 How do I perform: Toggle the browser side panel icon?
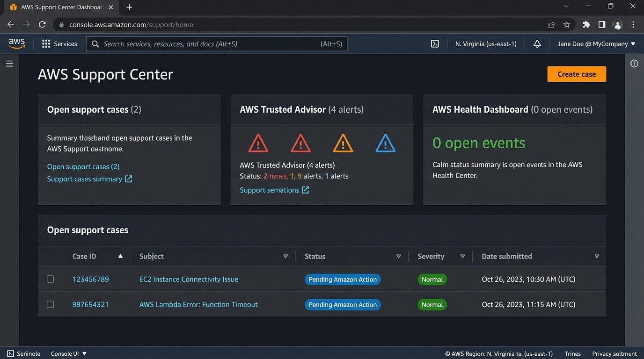pos(602,24)
